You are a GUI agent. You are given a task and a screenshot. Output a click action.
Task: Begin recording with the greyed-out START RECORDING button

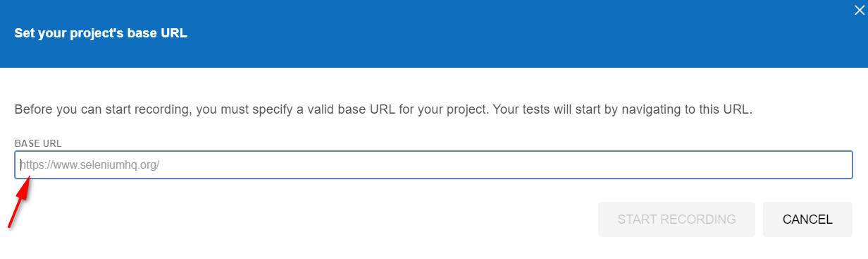click(676, 219)
